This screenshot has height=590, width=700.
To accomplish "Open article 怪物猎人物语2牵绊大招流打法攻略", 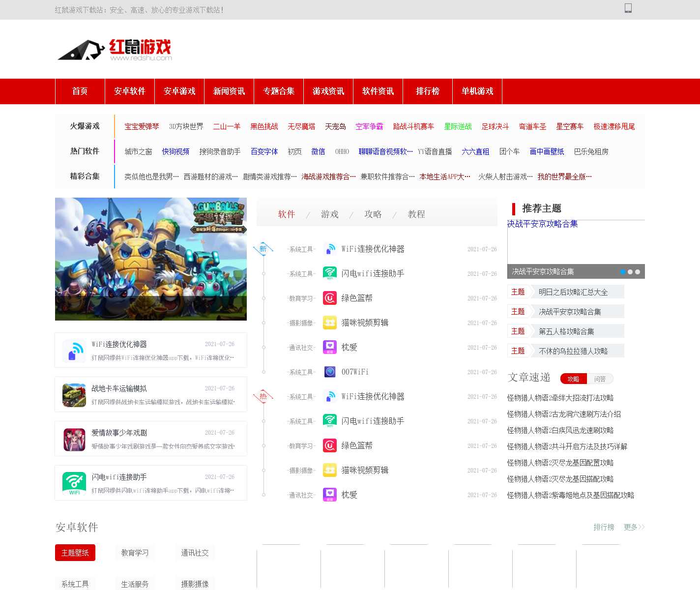I will pos(560,398).
